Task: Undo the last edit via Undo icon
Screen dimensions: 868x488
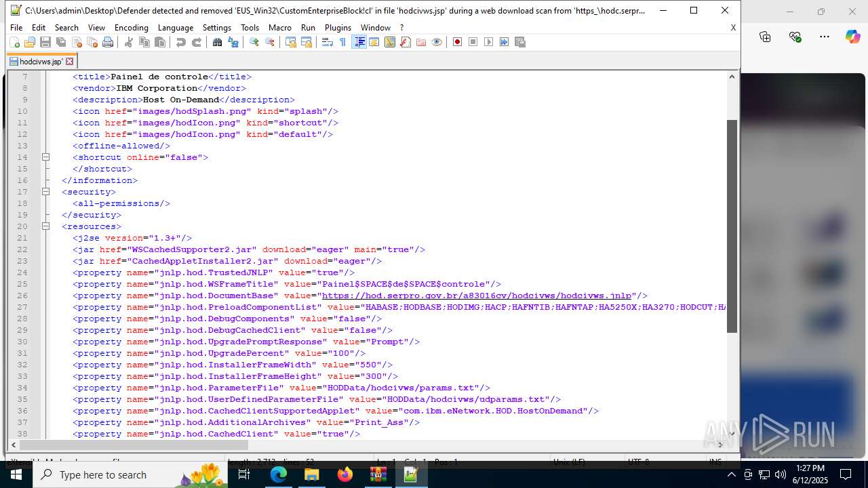Action: pos(180,42)
